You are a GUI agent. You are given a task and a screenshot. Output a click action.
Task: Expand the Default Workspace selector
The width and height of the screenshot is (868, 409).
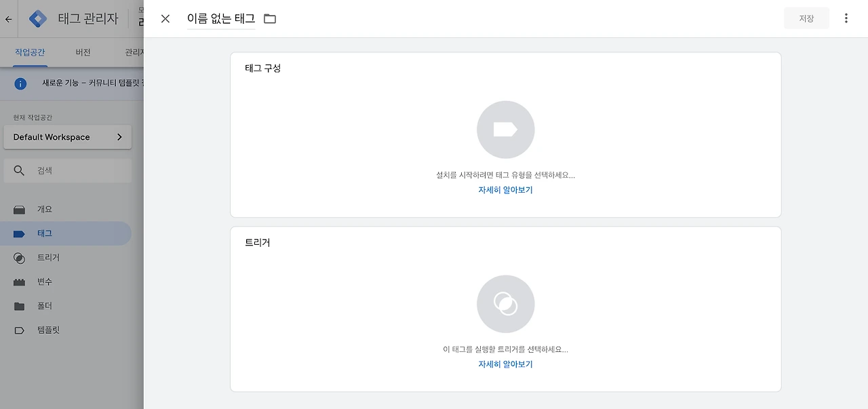click(67, 137)
